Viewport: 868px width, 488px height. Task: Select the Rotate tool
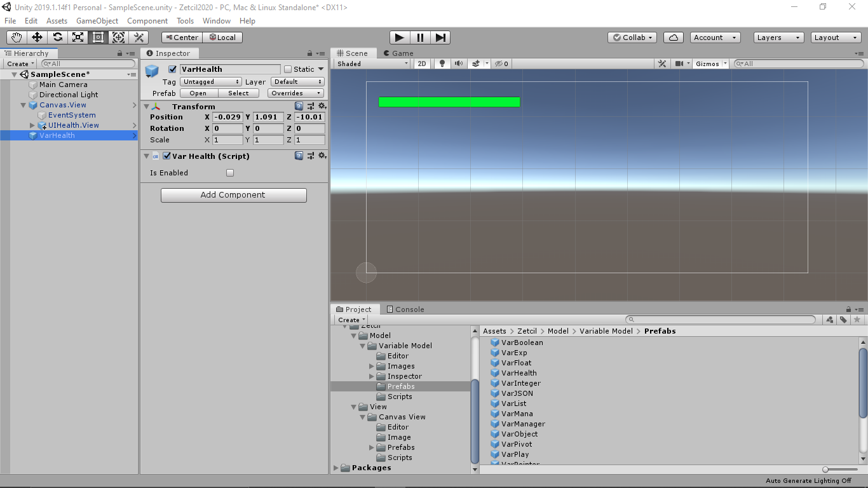click(57, 37)
